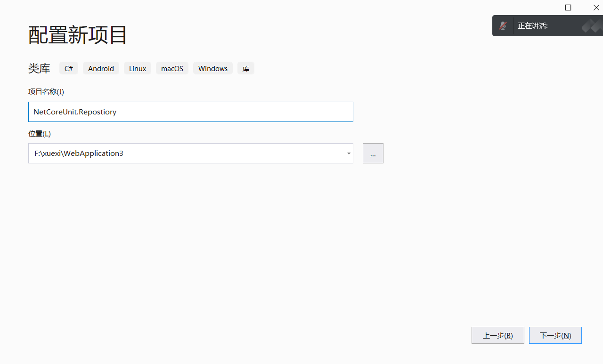Click the Windows tag
Screen dimensions: 603x364
213,68
